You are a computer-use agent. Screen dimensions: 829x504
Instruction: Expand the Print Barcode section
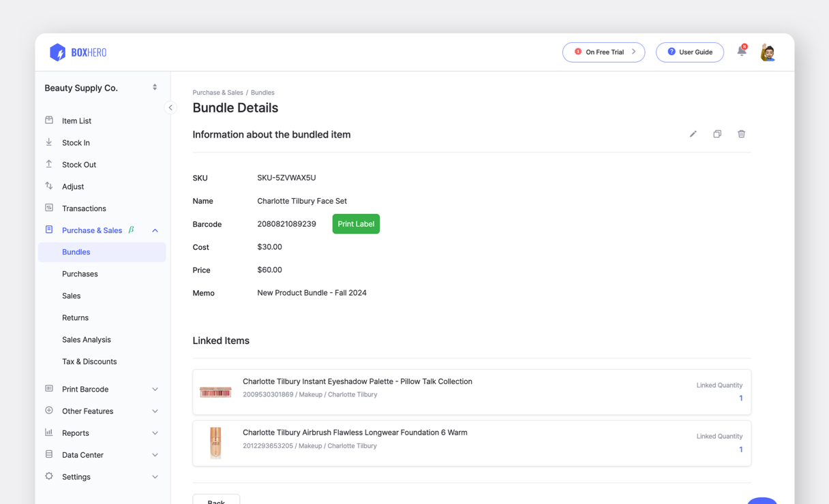(155, 389)
